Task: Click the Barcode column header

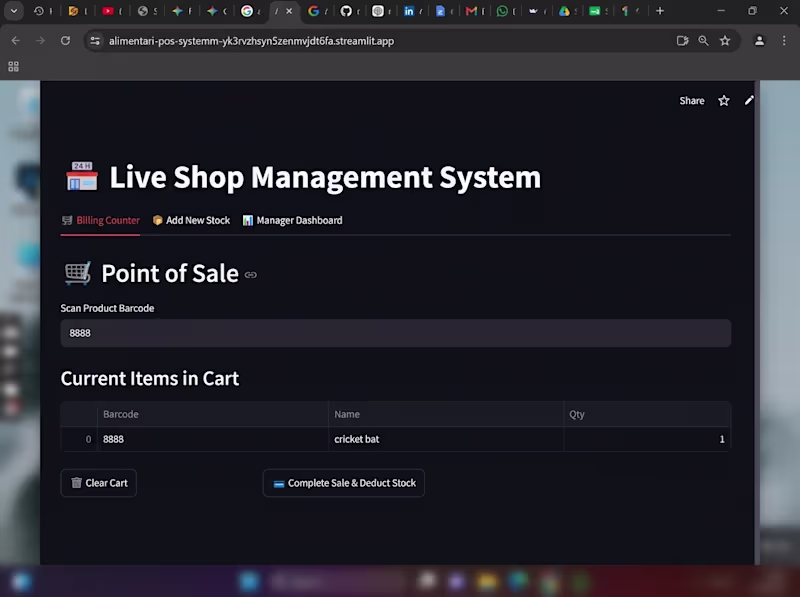Action: [212, 414]
